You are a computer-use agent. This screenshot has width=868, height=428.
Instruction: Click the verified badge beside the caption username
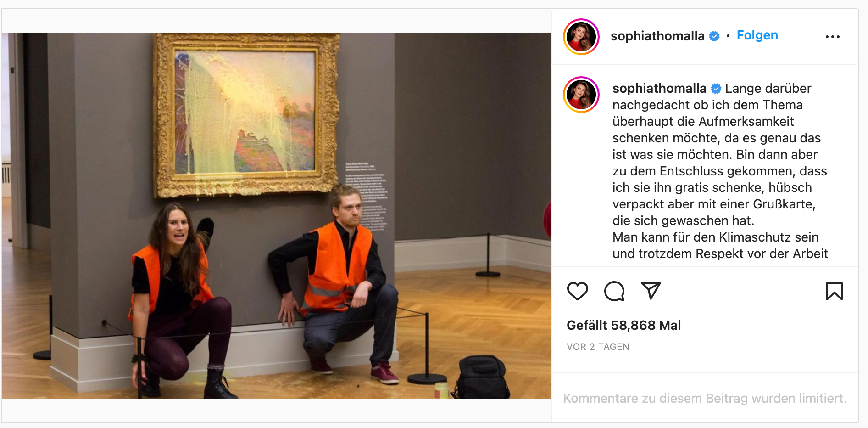716,89
